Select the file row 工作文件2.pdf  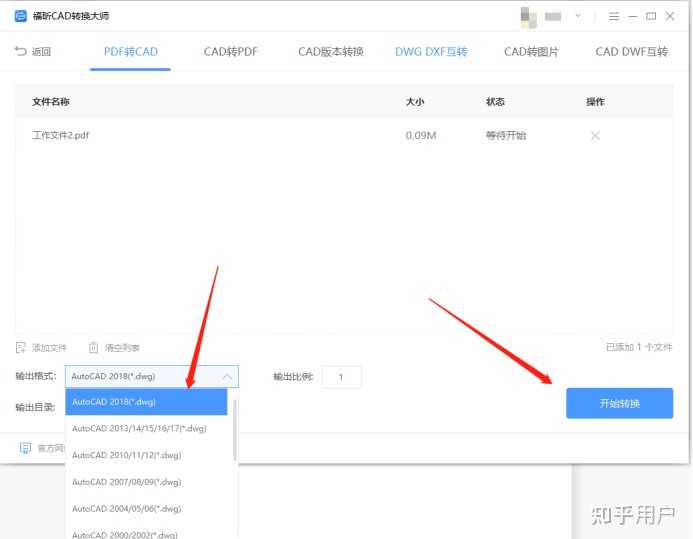(344, 136)
